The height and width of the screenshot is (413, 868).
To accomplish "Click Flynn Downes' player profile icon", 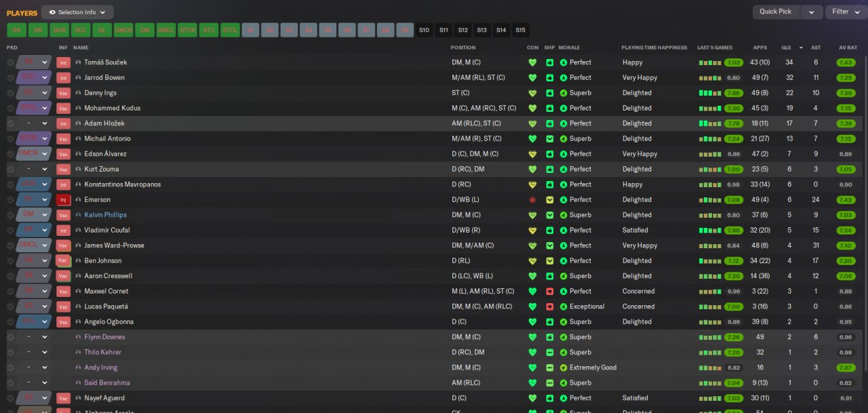I will coord(78,337).
